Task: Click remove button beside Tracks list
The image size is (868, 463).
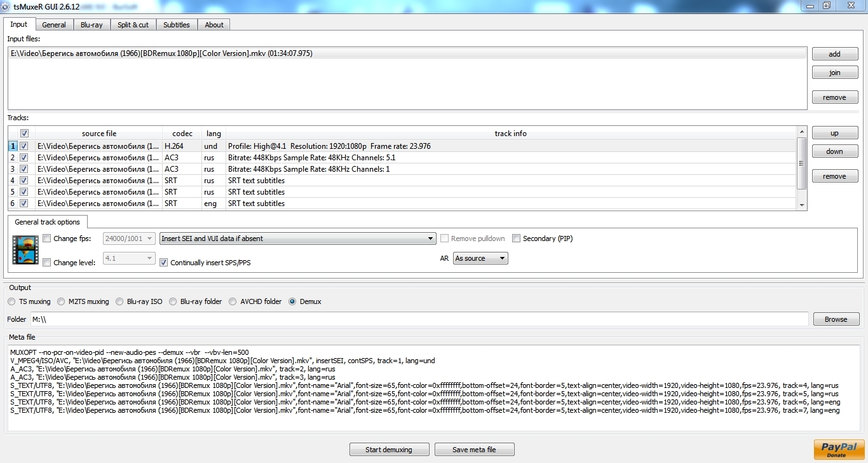Action: (x=835, y=176)
